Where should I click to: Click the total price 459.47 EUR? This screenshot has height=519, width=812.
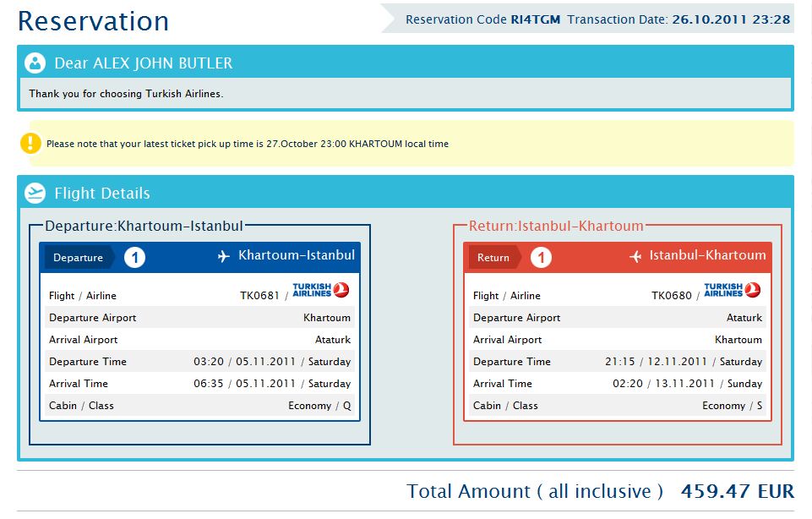point(738,491)
